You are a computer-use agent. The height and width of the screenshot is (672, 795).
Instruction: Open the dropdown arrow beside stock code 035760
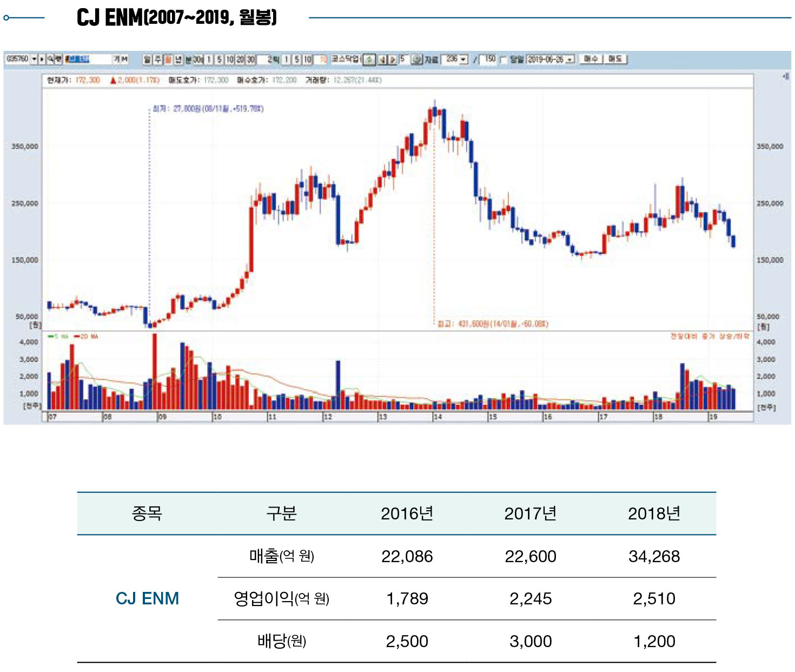[x=34, y=59]
